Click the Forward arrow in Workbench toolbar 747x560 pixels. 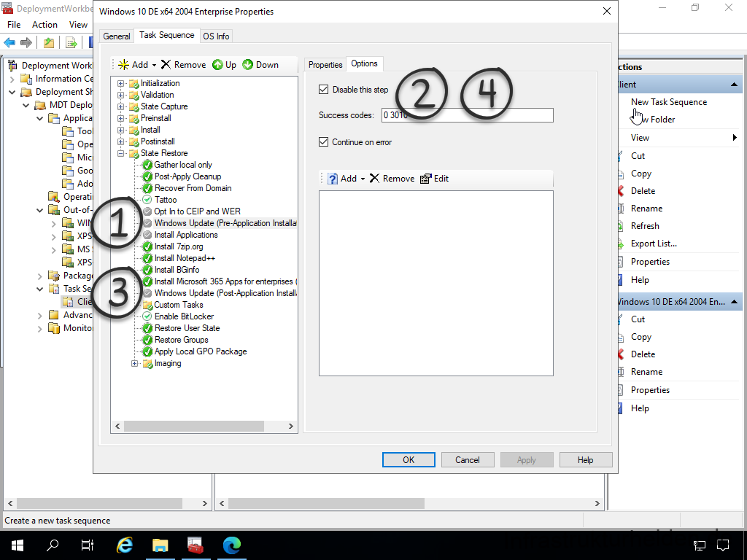(26, 42)
